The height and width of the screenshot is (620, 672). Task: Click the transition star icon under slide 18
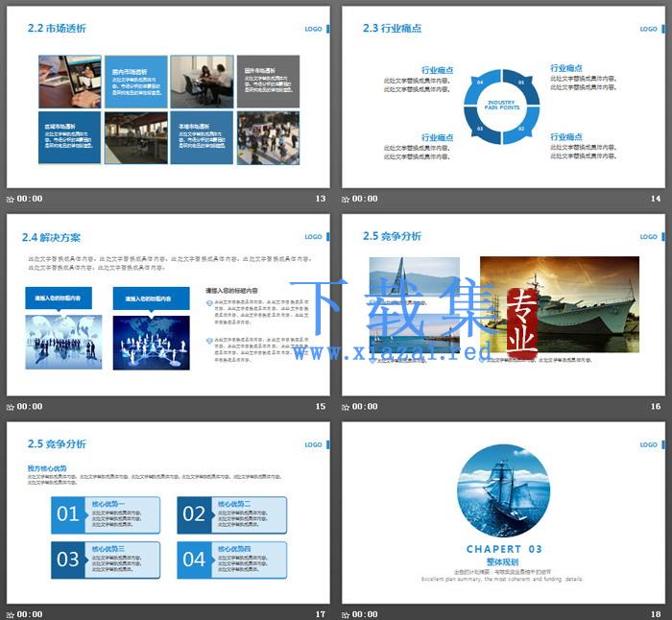[346, 615]
